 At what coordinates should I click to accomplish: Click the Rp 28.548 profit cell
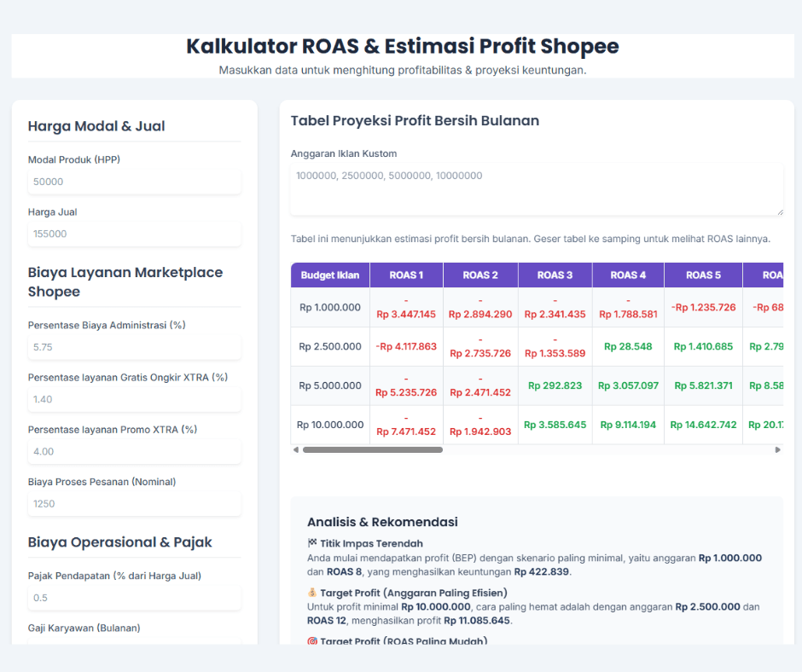[628, 346]
